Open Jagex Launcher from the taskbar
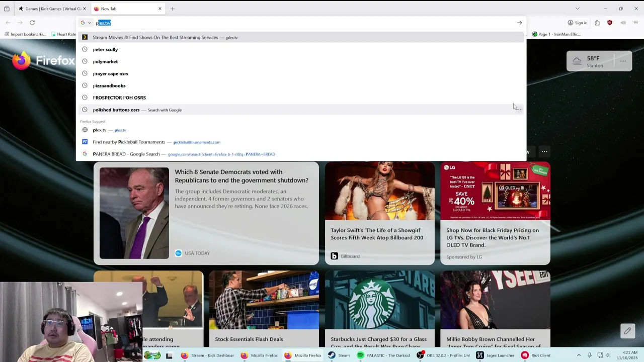 point(496,355)
